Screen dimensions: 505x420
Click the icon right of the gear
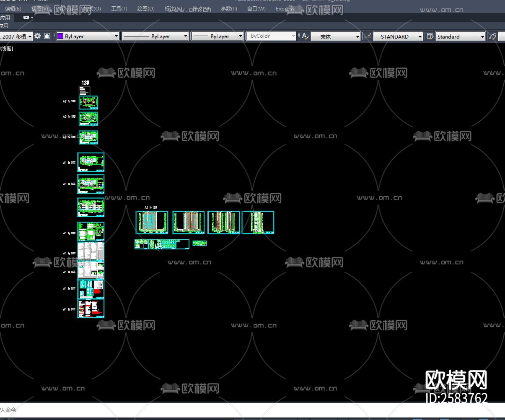(47, 36)
